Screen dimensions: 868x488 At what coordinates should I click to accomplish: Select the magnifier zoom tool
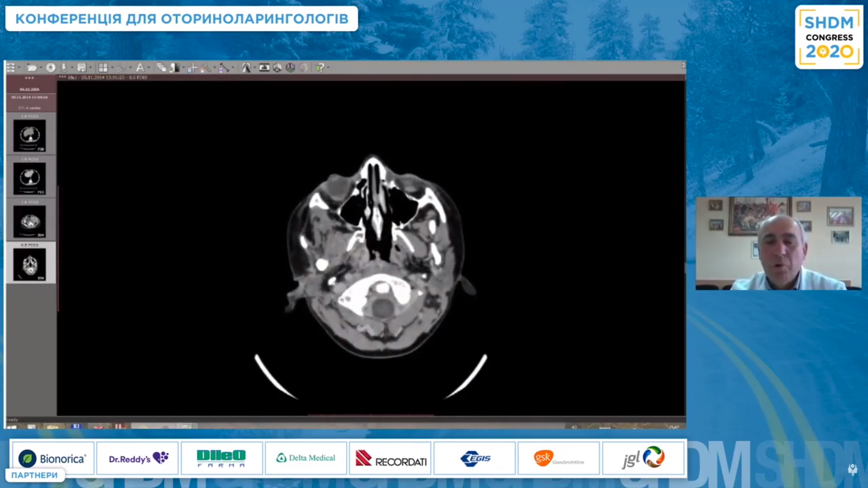206,68
